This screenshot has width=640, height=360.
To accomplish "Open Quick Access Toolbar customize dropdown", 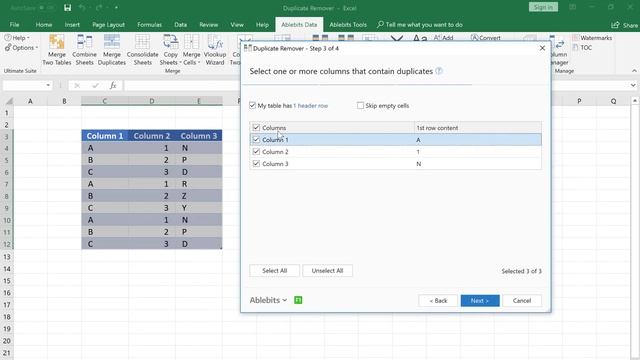I will tap(116, 8).
